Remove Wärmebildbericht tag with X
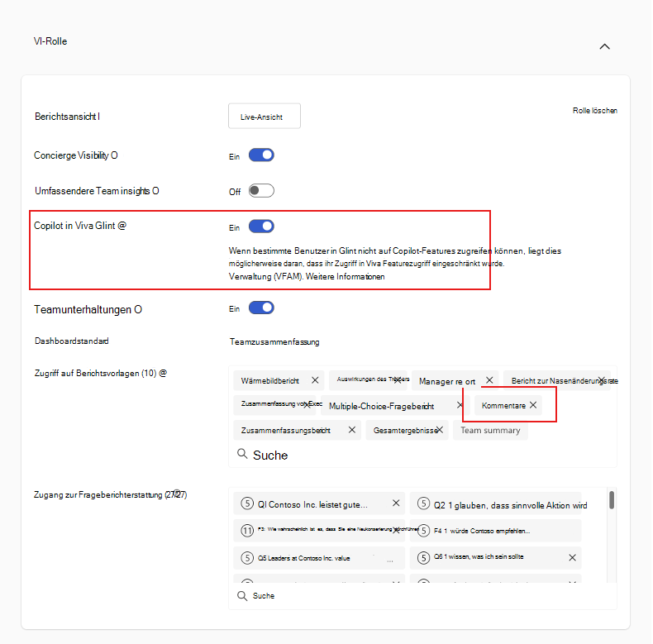 pyautogui.click(x=315, y=380)
